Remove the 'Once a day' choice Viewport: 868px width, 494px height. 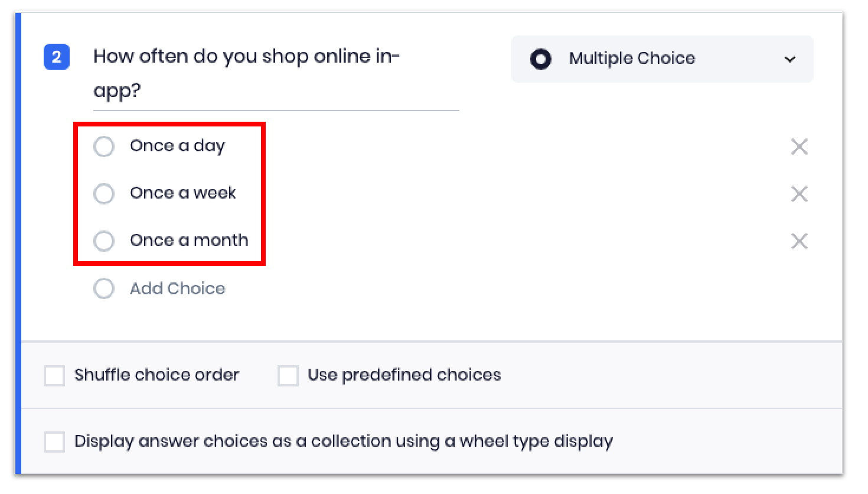click(799, 147)
